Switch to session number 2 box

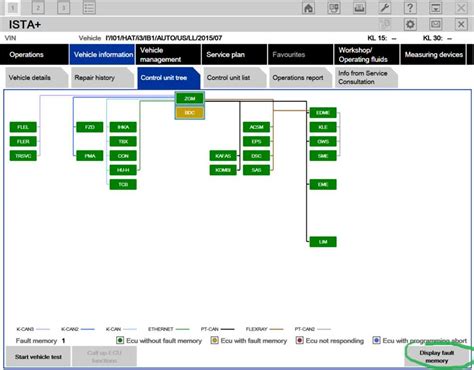[38, 8]
